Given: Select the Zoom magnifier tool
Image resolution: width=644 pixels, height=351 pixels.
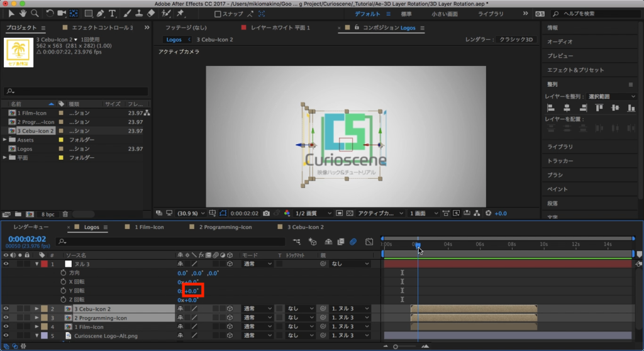Looking at the screenshot, I should [x=35, y=13].
